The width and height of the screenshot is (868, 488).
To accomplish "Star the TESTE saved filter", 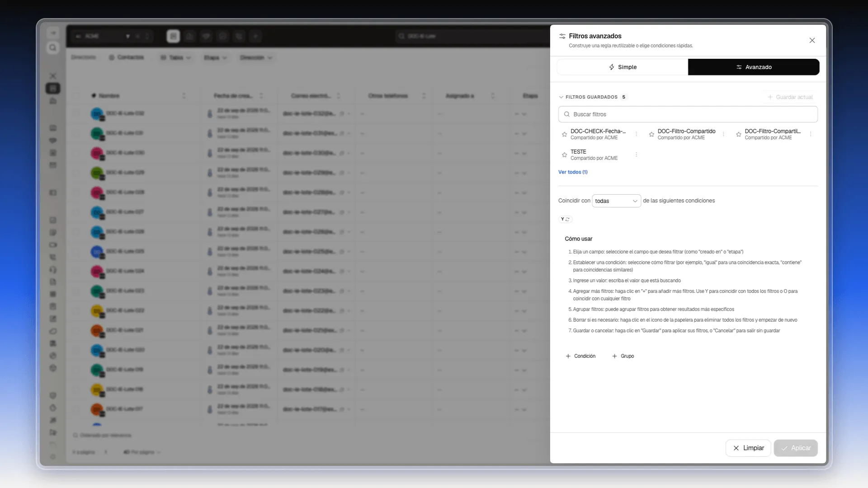I will 564,155.
